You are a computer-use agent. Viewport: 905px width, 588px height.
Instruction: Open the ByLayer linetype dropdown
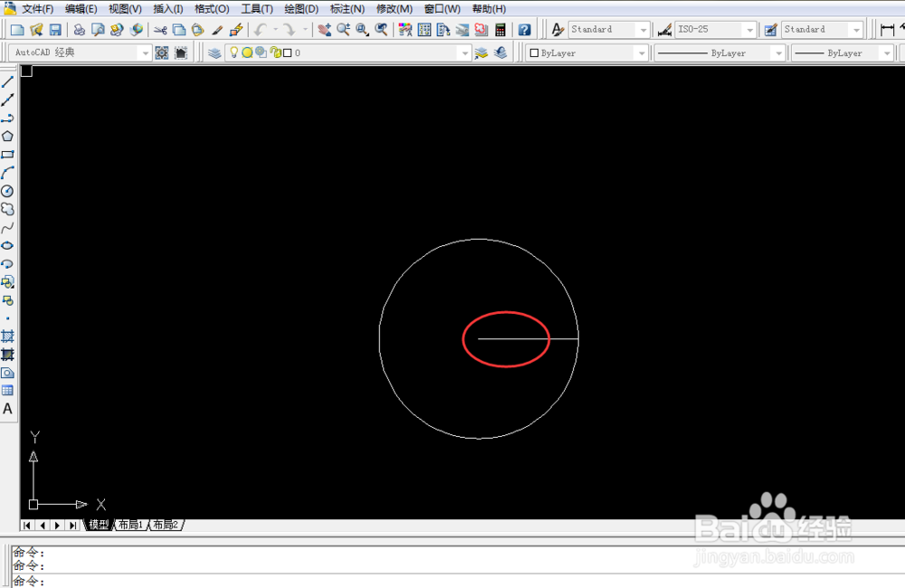778,53
